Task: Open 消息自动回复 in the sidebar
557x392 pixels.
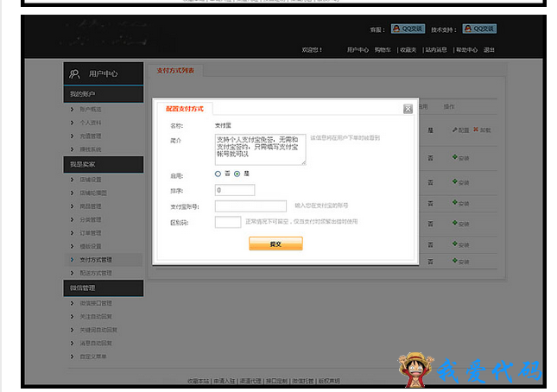Action: [x=96, y=344]
